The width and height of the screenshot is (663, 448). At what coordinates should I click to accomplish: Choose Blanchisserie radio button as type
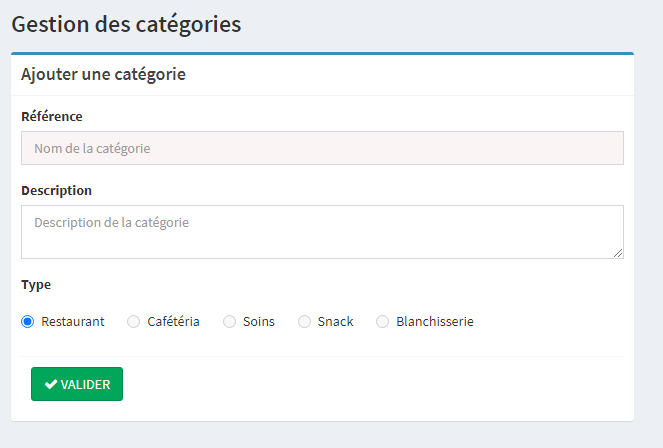point(382,322)
